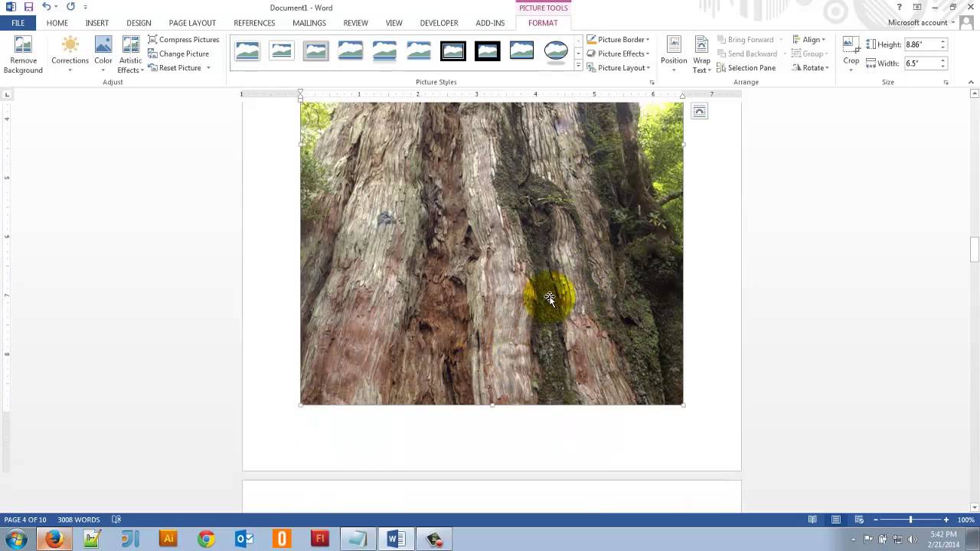Apply first picture style thumbnail
This screenshot has width=980, height=551.
[247, 51]
